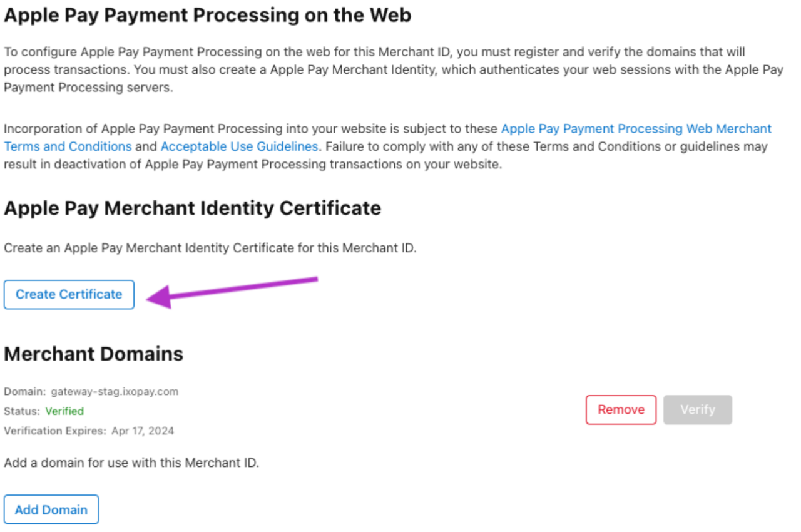The width and height of the screenshot is (801, 532).
Task: Open the Acceptable Use Guidelines link
Action: 239,146
